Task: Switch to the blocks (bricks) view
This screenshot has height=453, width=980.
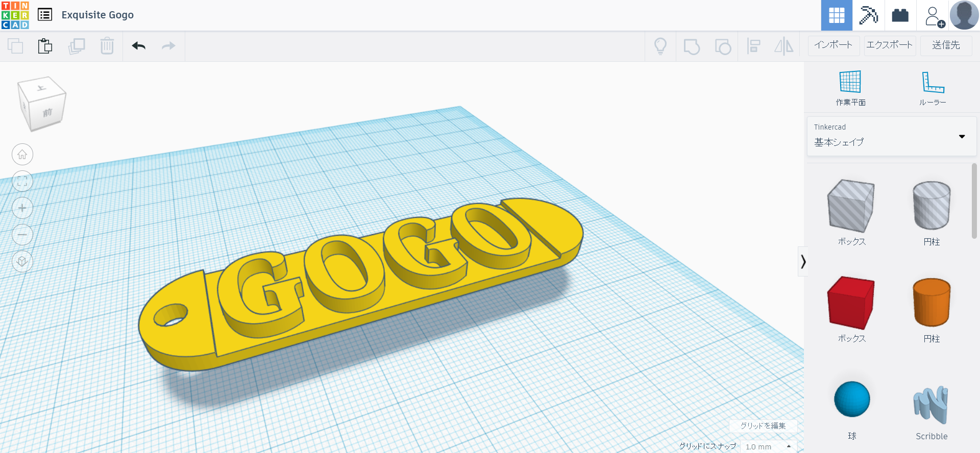Action: pyautogui.click(x=900, y=15)
